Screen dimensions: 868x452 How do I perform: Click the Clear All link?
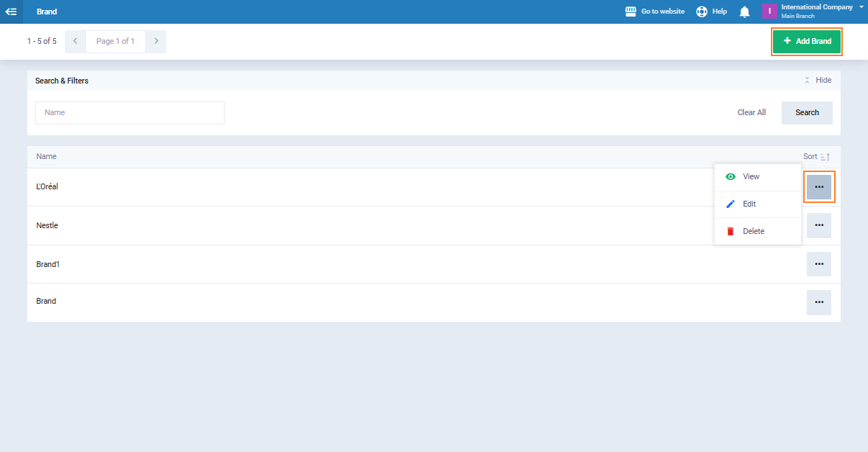coord(751,113)
